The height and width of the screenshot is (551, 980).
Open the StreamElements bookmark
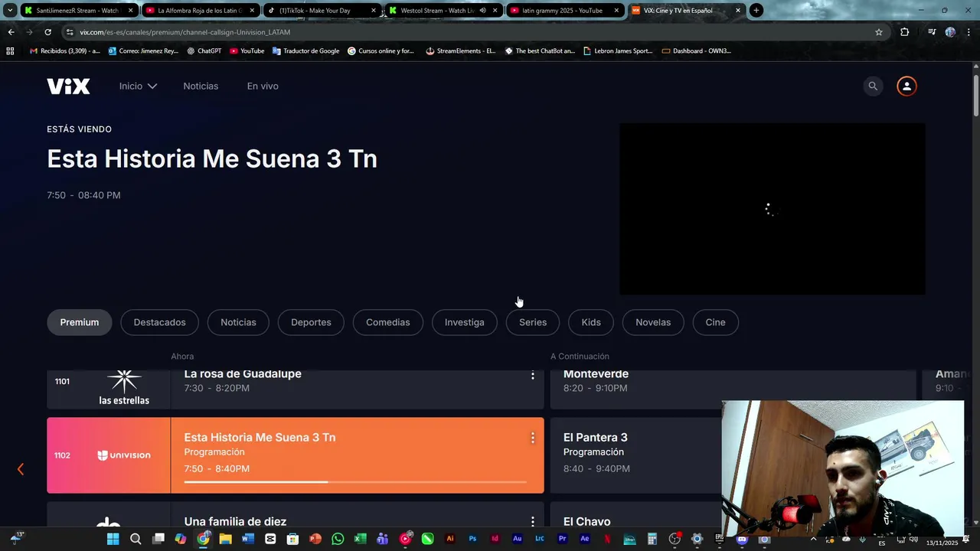pyautogui.click(x=461, y=51)
